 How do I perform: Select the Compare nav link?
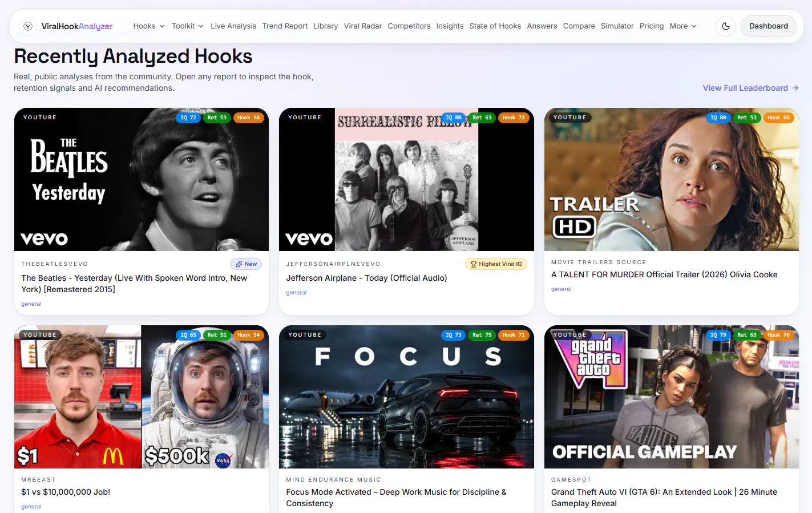(x=579, y=26)
